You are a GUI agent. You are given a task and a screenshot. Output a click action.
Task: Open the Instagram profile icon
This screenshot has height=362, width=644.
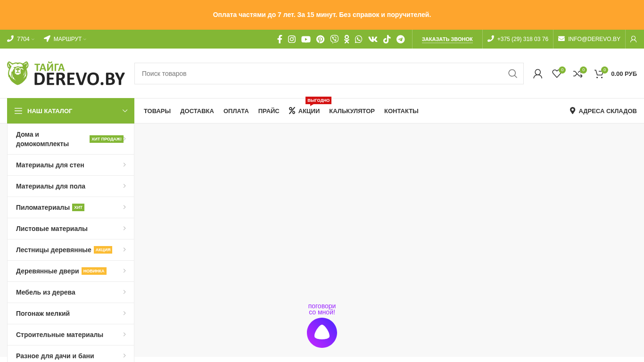pos(292,39)
